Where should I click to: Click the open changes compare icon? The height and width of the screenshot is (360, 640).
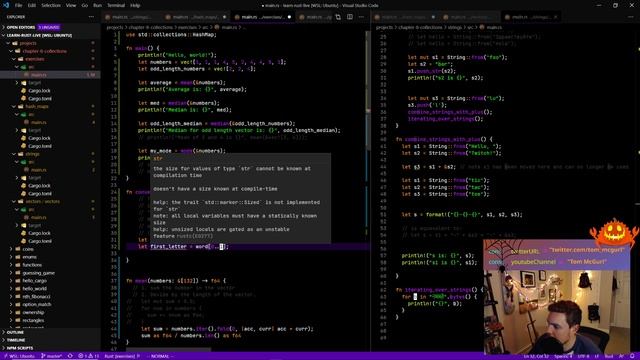[x=338, y=17]
